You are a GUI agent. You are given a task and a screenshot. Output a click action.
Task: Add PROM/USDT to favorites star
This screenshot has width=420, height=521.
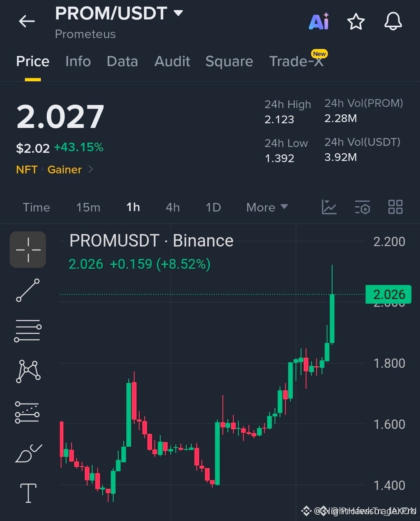[356, 21]
